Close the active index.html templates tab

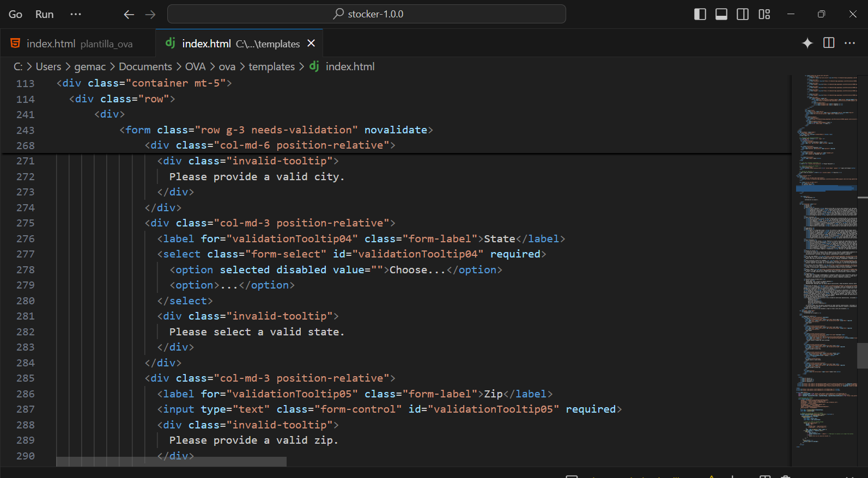click(x=311, y=44)
